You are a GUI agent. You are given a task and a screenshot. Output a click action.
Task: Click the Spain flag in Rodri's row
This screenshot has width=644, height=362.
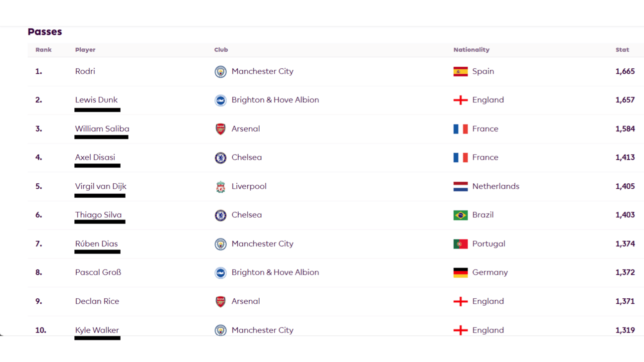[461, 72]
